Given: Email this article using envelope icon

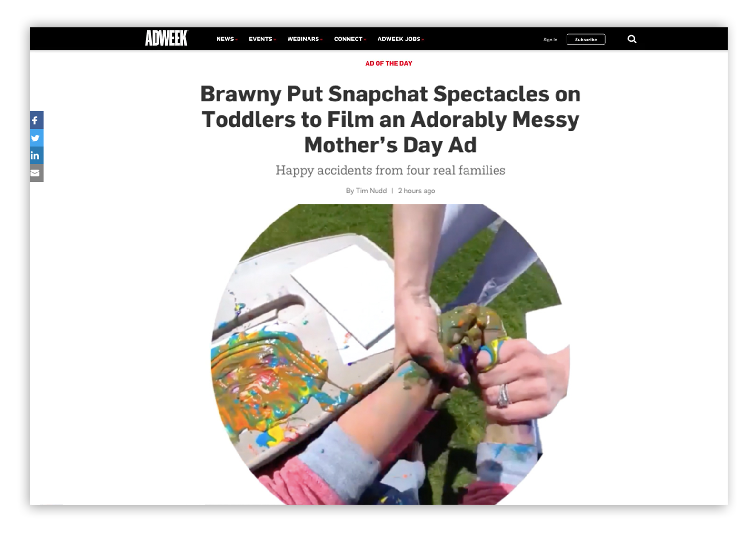Looking at the screenshot, I should [x=36, y=173].
